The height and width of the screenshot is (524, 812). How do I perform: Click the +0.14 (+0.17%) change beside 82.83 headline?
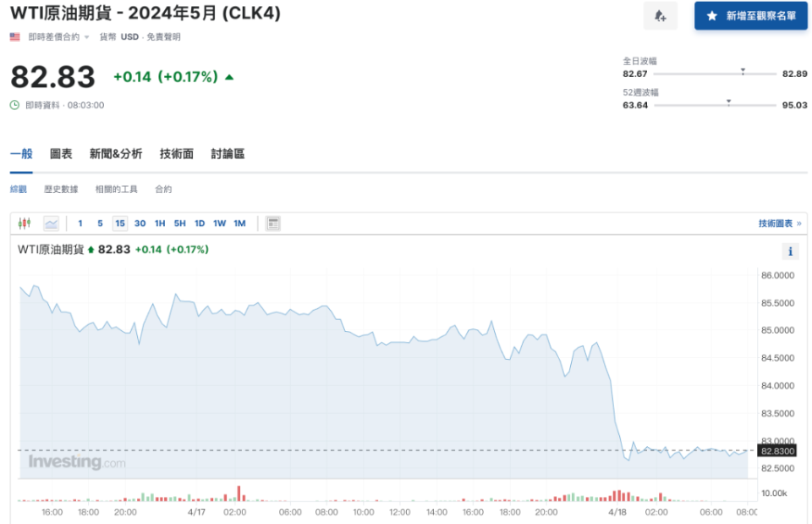166,77
